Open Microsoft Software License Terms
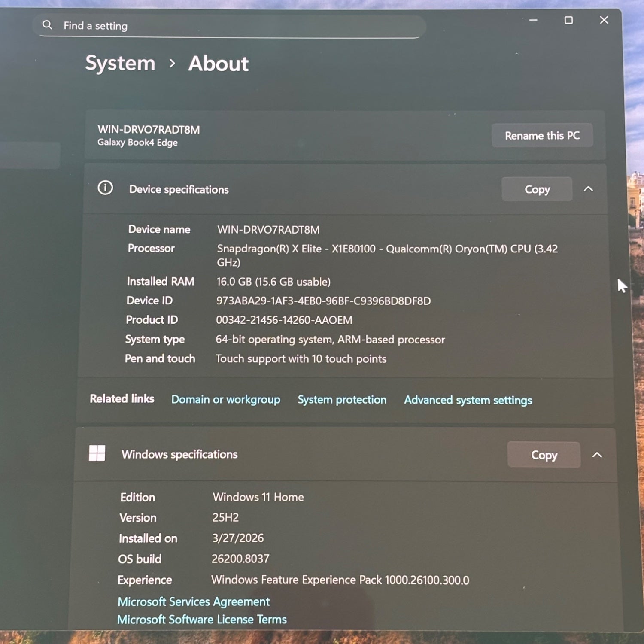 202,620
